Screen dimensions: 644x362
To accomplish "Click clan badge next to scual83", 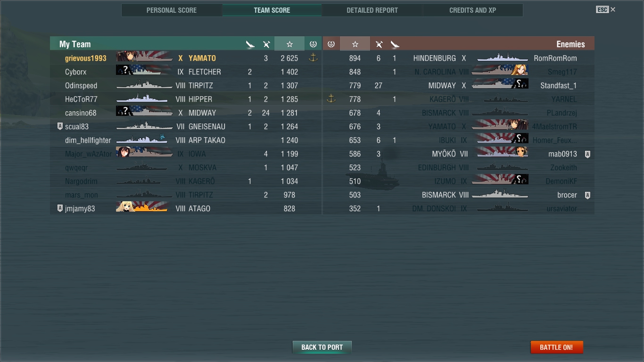I will click(x=60, y=126).
